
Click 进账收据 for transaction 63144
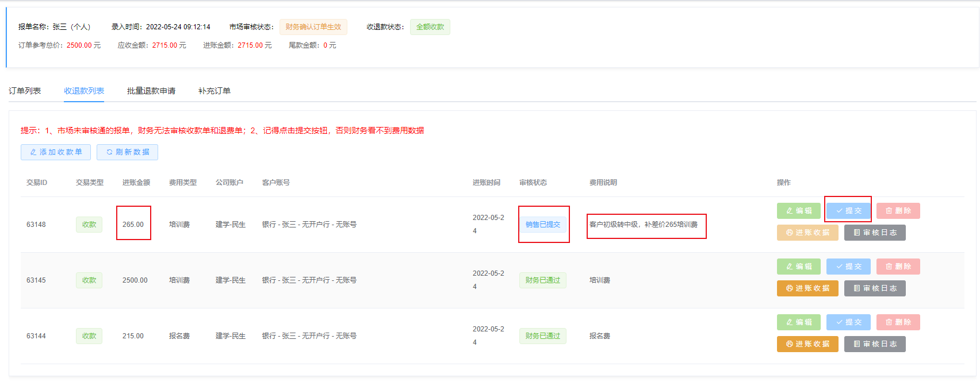pyautogui.click(x=807, y=344)
